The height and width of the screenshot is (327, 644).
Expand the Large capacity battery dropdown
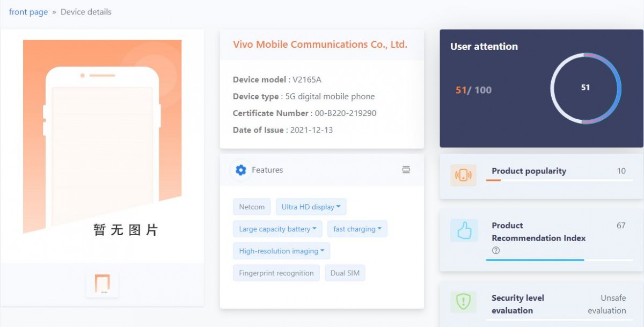coord(277,229)
